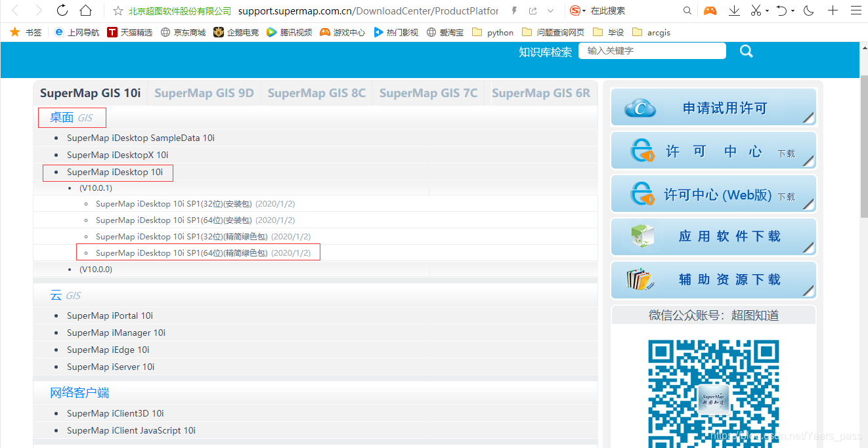This screenshot has width=868, height=448.
Task: Switch to the SuperMap GIS 6R tab
Action: (541, 93)
